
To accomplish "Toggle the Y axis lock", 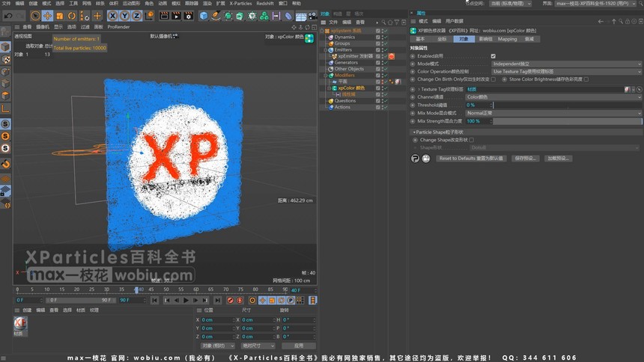I will [x=124, y=16].
